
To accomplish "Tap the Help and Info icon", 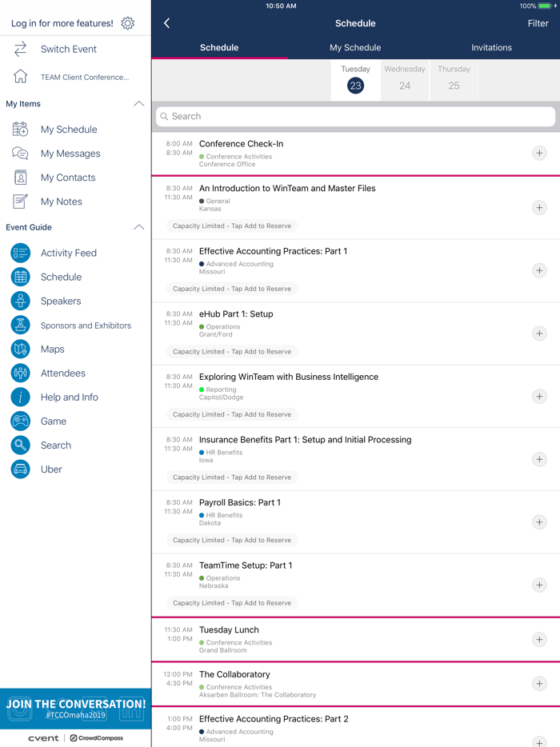I will [21, 397].
